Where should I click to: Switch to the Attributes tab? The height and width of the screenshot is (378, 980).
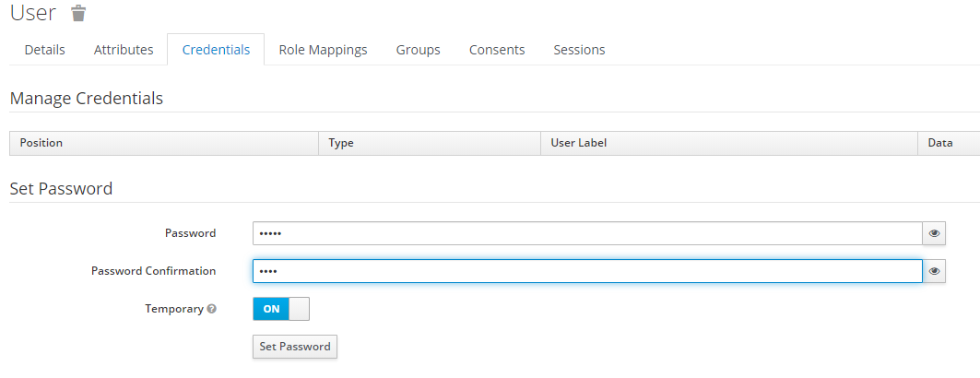pos(124,50)
